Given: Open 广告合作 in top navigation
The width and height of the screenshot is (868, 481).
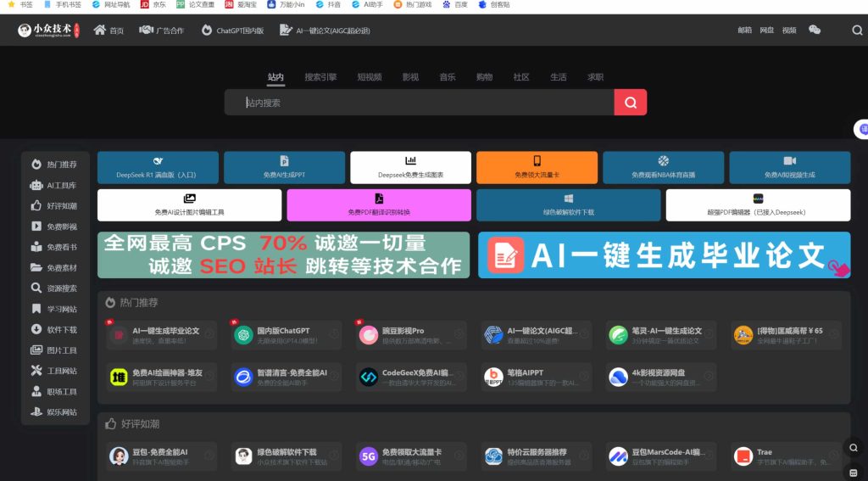Looking at the screenshot, I should coord(161,31).
